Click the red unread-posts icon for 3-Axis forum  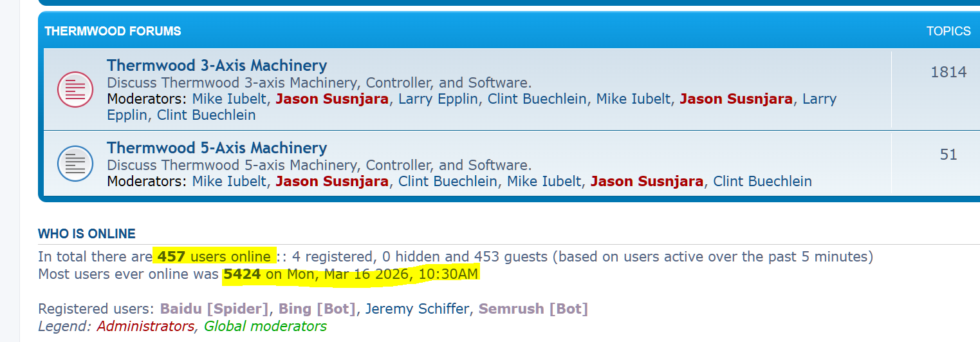click(76, 90)
